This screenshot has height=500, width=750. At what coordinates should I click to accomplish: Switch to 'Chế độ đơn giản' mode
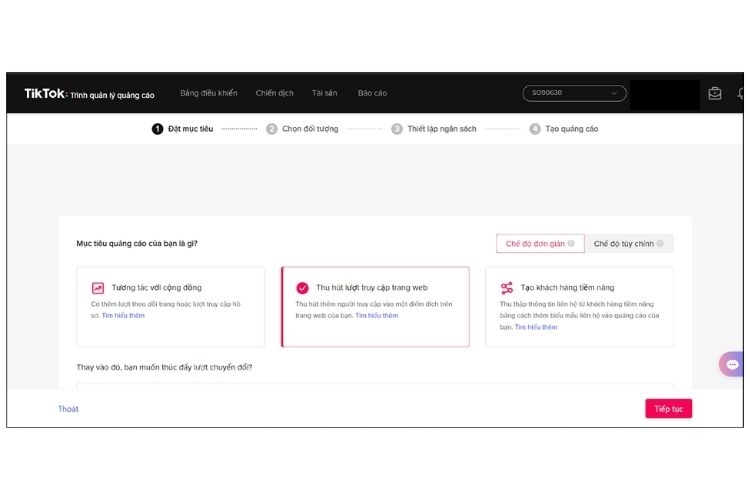(x=535, y=244)
